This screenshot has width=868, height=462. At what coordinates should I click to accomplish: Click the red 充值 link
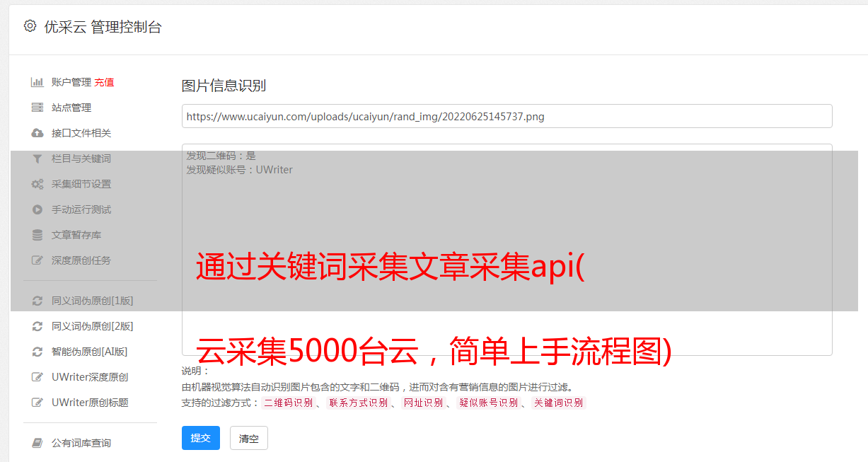click(x=104, y=82)
